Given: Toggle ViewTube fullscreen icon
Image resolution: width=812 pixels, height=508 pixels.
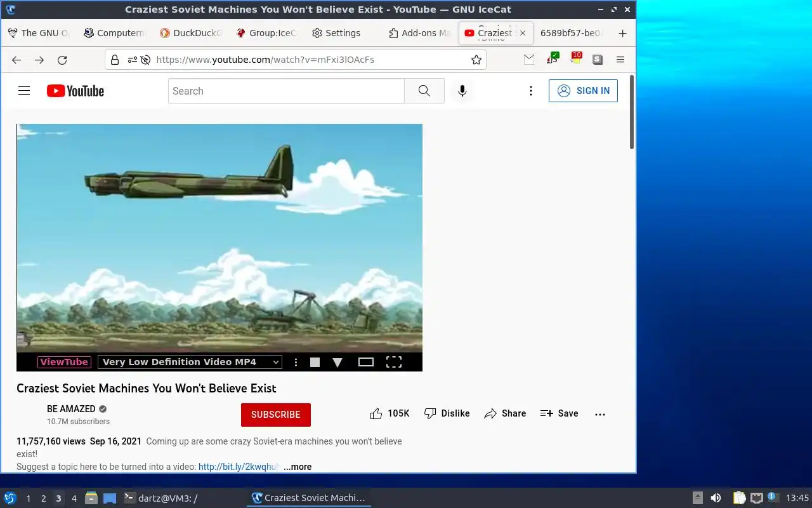Looking at the screenshot, I should click(x=394, y=362).
